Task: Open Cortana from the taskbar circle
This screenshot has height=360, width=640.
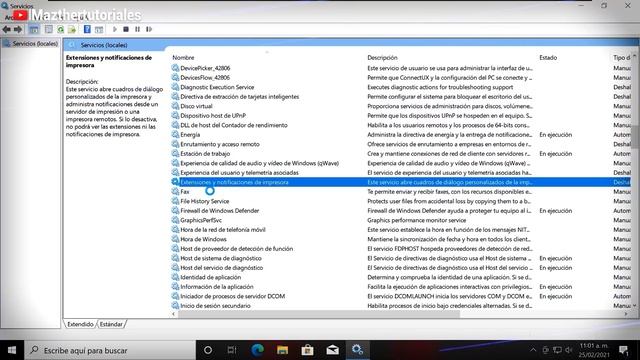Action: pyautogui.click(x=208, y=350)
